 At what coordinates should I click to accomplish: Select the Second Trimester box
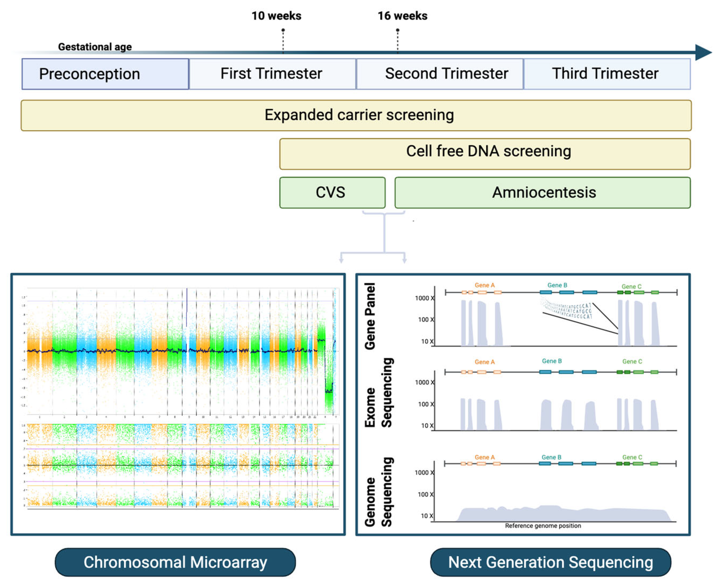440,74
